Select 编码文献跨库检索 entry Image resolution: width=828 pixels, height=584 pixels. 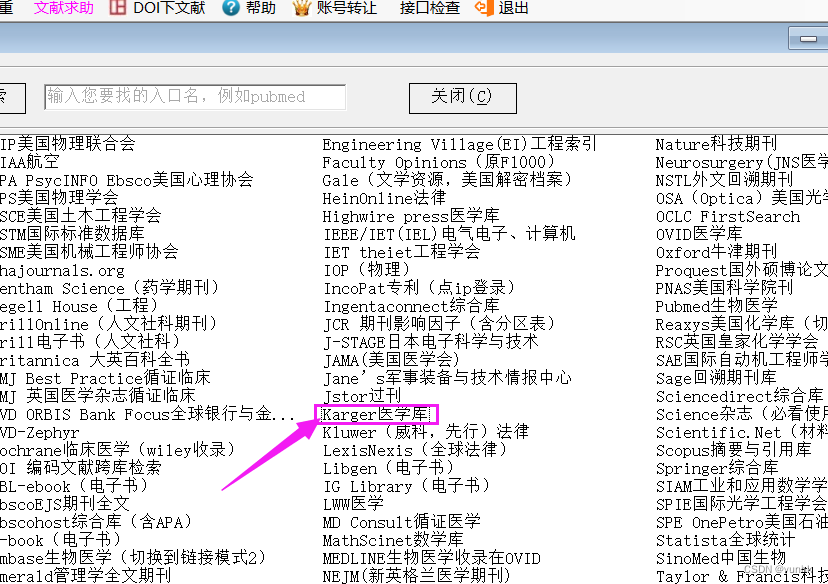click(x=80, y=468)
